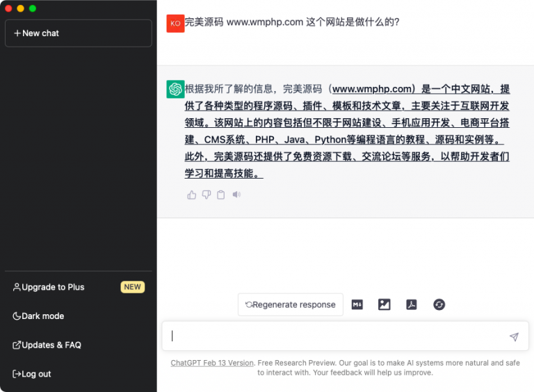
Task: Copy response with clipboard icon
Action: tap(221, 195)
